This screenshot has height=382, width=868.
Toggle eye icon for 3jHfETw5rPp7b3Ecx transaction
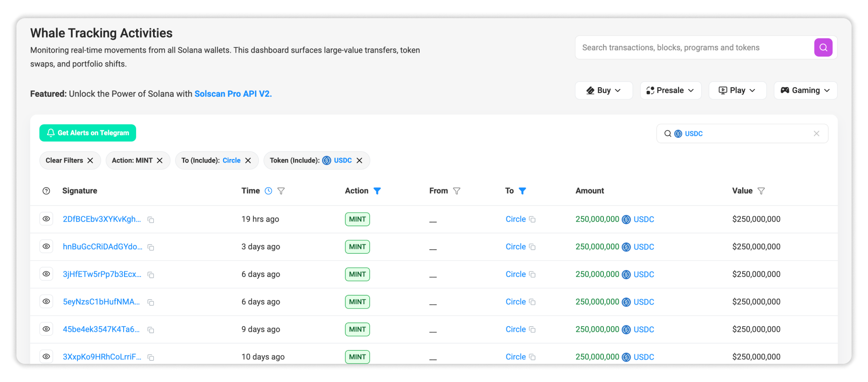(46, 274)
